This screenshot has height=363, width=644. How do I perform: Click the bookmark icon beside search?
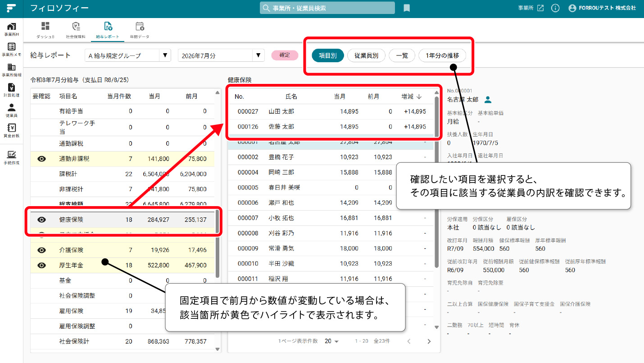pos(407,8)
